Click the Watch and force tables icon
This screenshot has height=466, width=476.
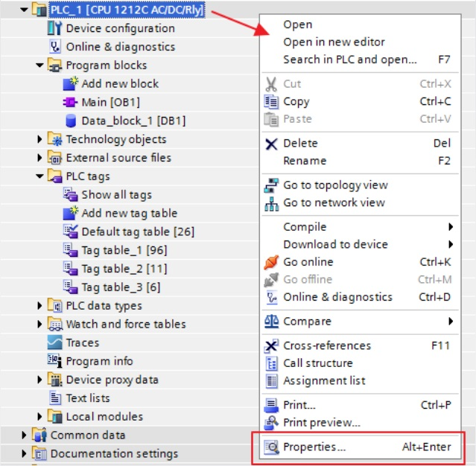55,324
